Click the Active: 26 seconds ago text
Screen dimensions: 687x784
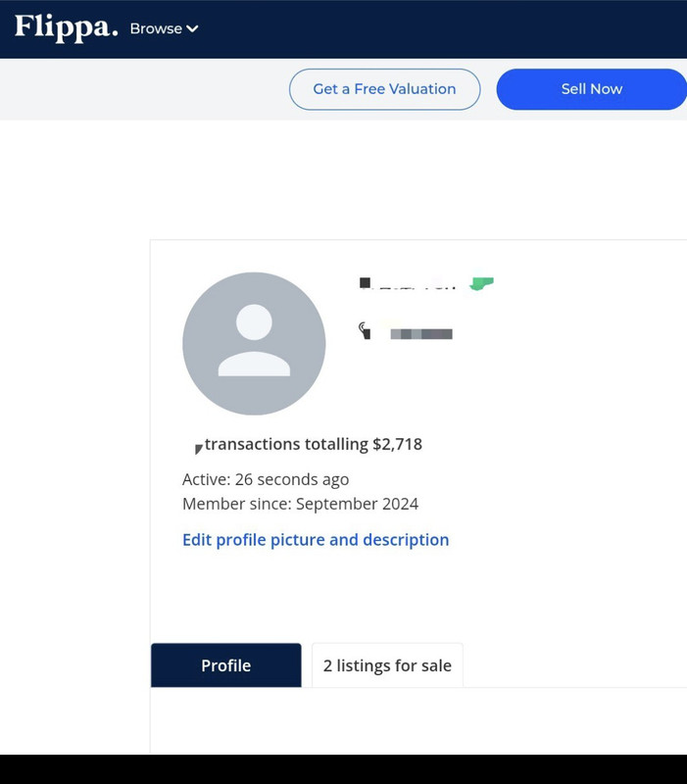click(x=266, y=479)
